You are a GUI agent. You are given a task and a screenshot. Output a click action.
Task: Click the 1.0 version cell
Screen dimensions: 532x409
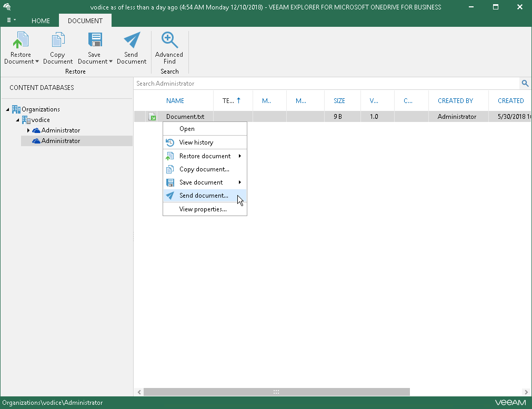point(374,117)
